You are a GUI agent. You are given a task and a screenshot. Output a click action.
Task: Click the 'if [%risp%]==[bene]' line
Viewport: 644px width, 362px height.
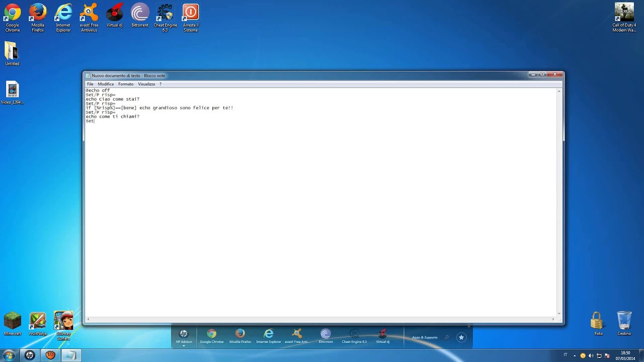[159, 108]
